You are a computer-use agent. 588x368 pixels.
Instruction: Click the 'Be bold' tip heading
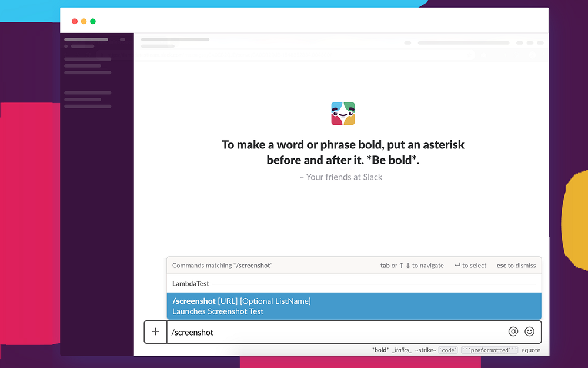point(343,152)
